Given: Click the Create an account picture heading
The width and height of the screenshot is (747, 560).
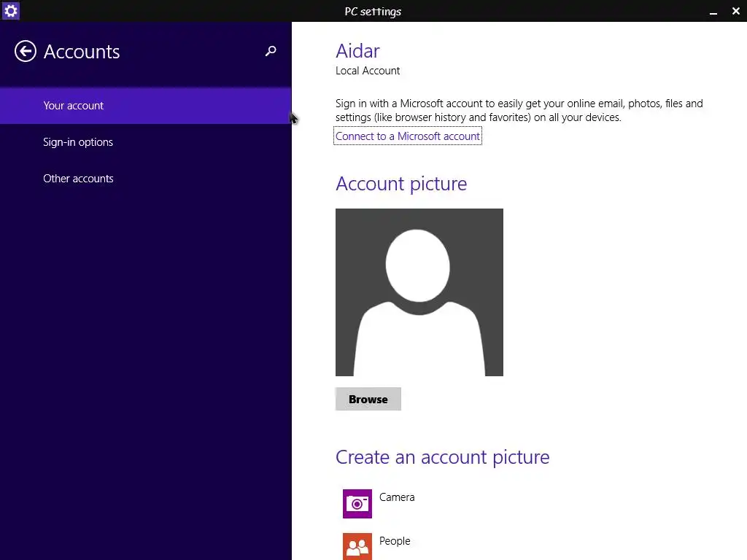Looking at the screenshot, I should (443, 457).
